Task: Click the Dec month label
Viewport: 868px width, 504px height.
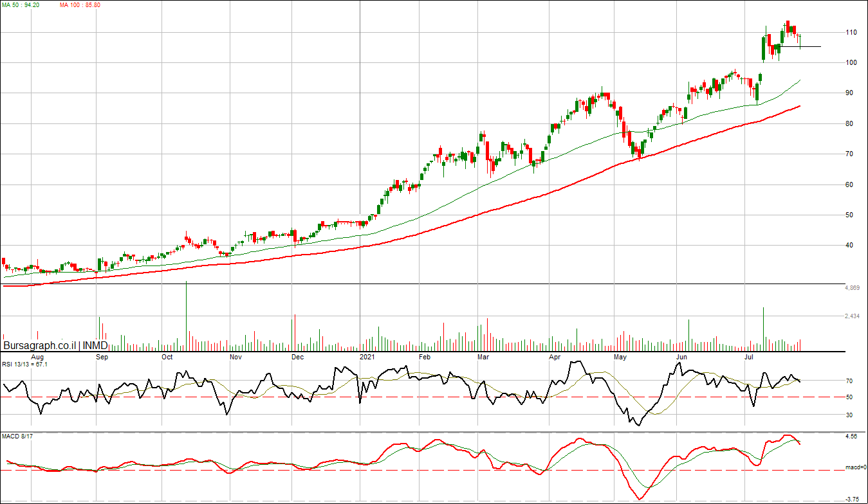Action: pyautogui.click(x=297, y=356)
